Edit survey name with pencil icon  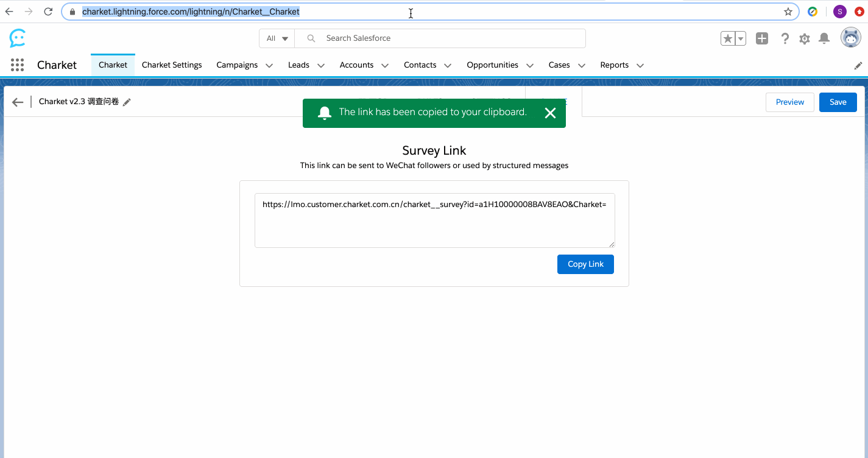[127, 102]
